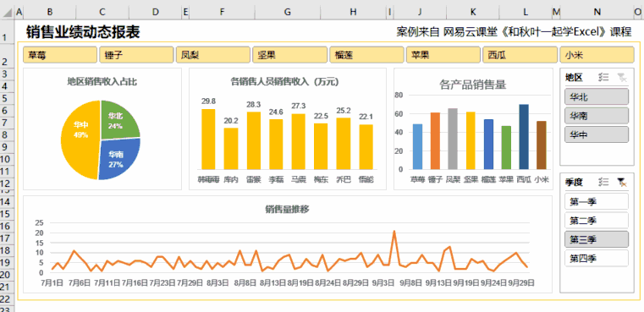Clear filter on 季度 slicer
This screenshot has width=644, height=312.
click(622, 183)
